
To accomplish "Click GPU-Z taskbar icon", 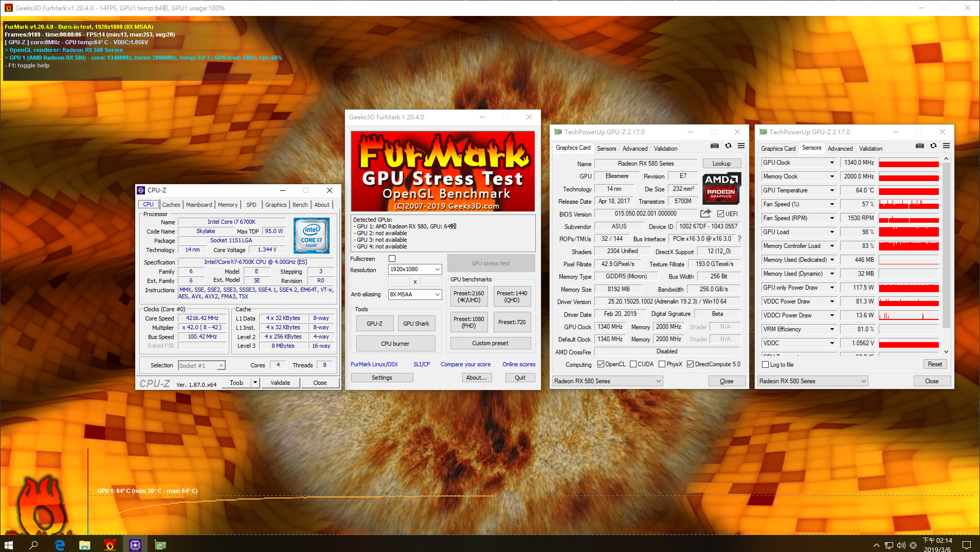I will 160,544.
